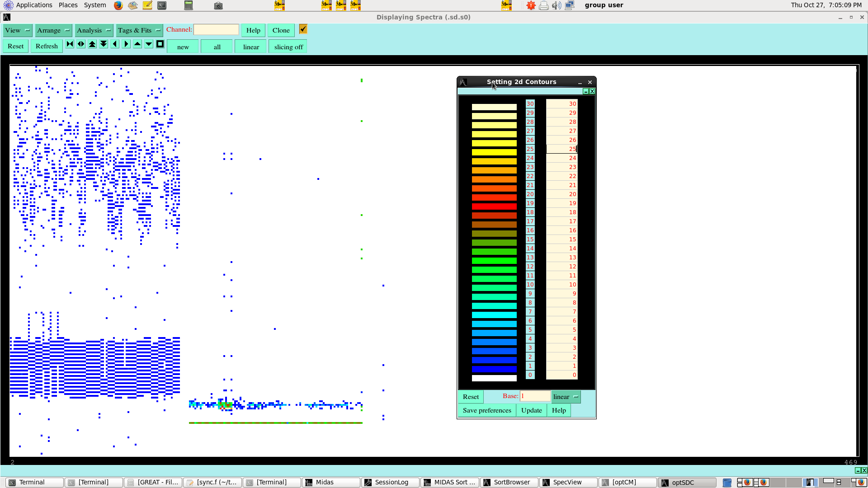Click the square frame toolbar icon
Screen dimensions: 868x488
click(x=160, y=44)
